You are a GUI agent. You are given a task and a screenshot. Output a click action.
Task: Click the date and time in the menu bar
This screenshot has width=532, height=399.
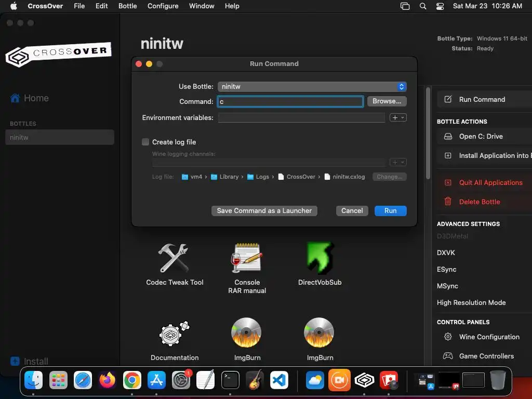(x=487, y=6)
